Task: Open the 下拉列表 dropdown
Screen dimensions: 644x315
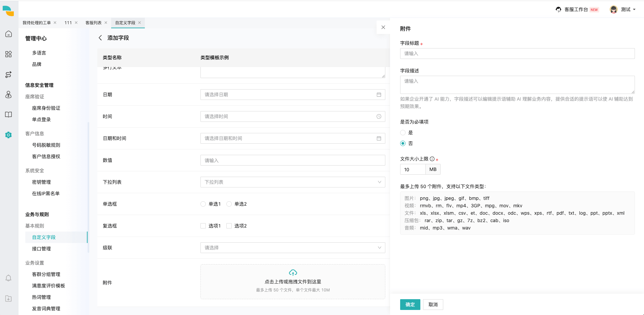Action: 293,182
